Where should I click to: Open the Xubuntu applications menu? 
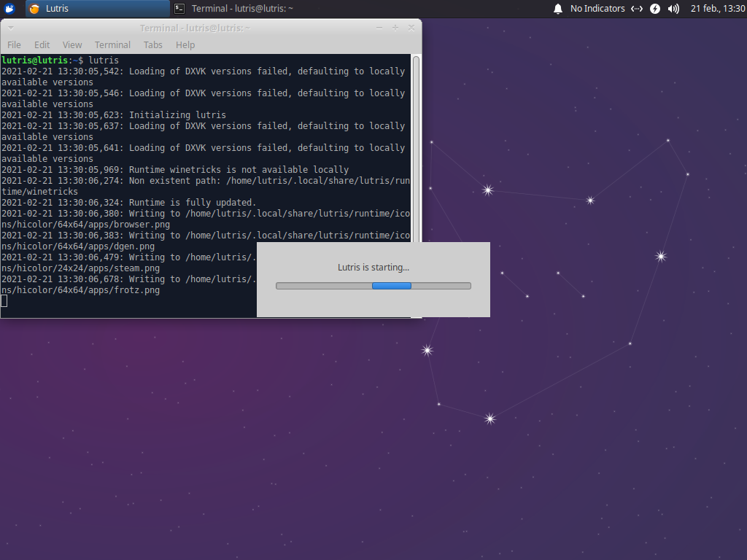[x=9, y=9]
